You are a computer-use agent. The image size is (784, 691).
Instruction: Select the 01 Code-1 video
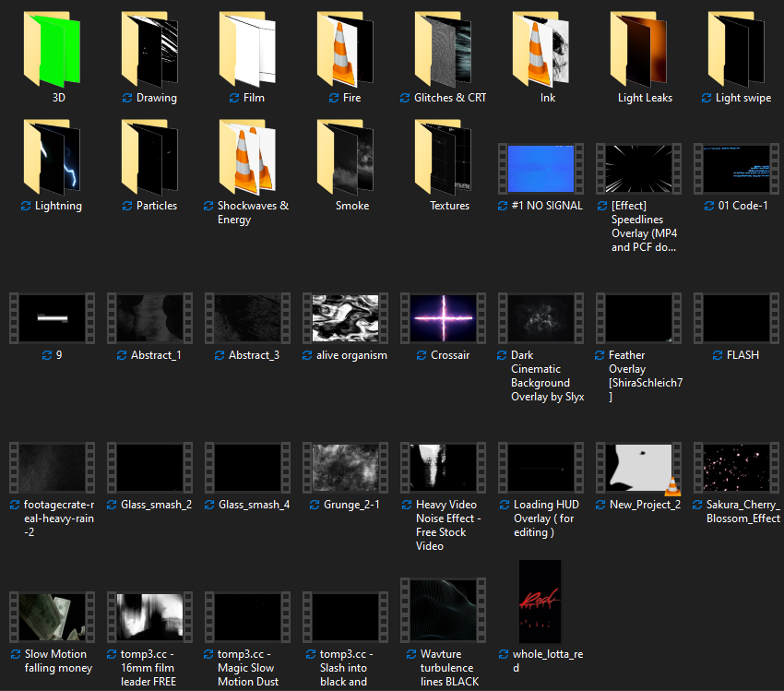click(737, 169)
